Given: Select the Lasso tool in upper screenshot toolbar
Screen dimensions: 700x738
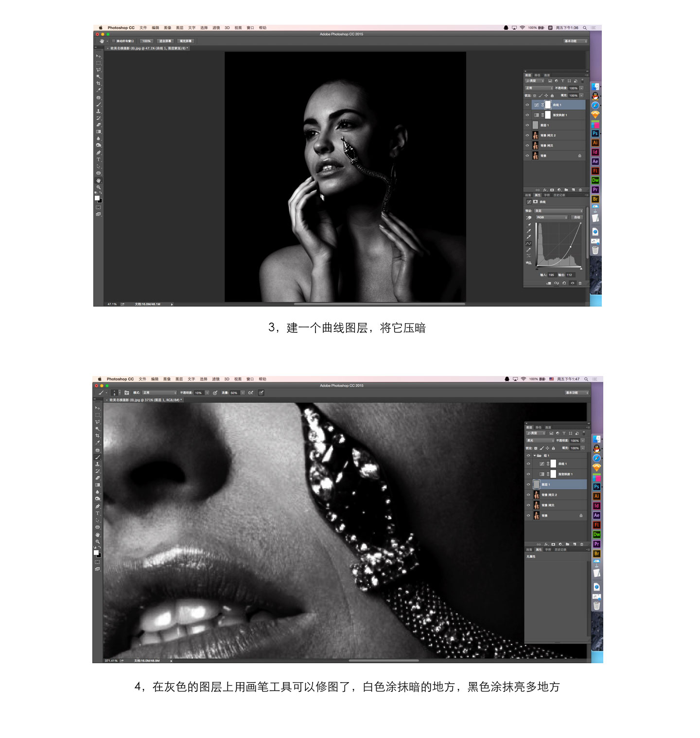Looking at the screenshot, I should [x=98, y=70].
